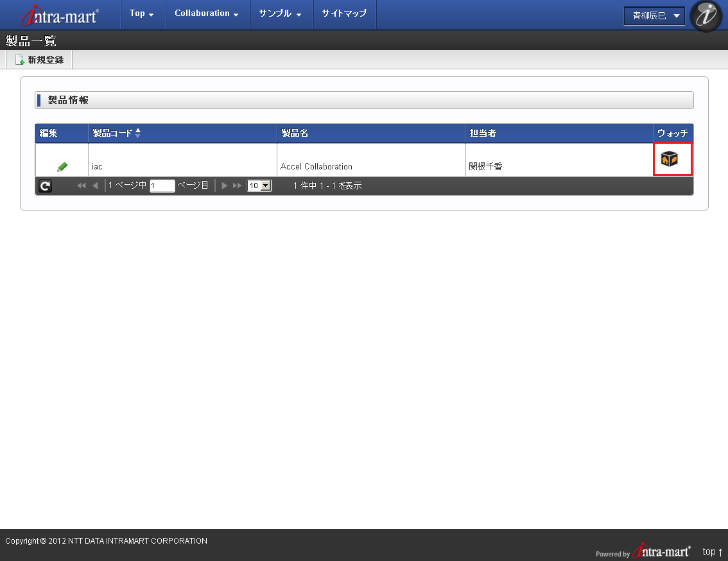Screen dimensions: 728x561
Task: Open the サンプル menu
Action: pos(281,13)
